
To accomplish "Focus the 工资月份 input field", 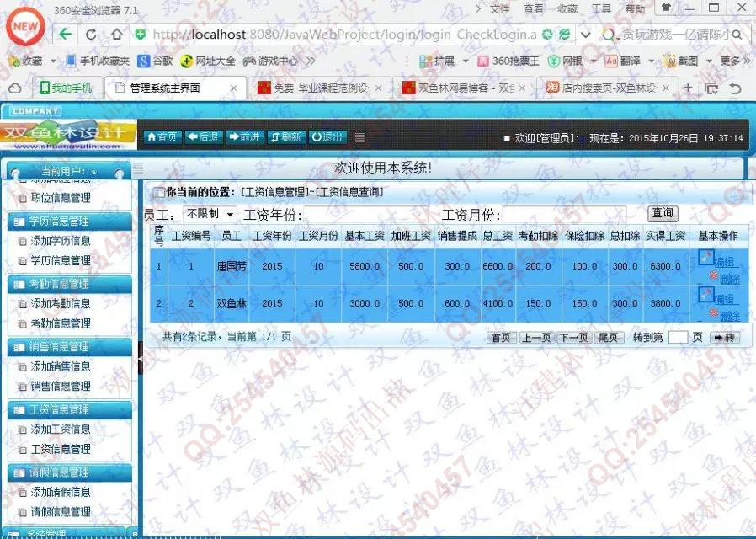I will coord(564,214).
